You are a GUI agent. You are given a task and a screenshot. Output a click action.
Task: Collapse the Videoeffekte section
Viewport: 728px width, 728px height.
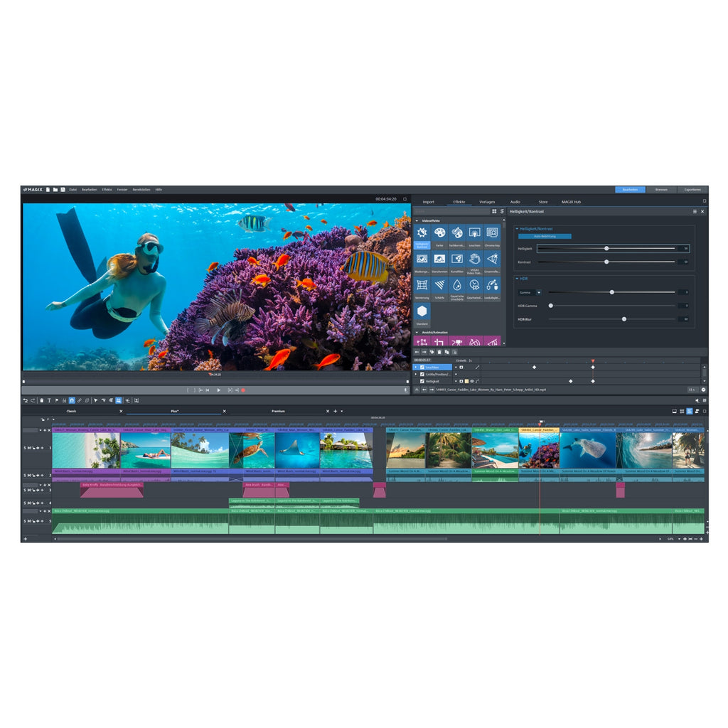pyautogui.click(x=417, y=220)
